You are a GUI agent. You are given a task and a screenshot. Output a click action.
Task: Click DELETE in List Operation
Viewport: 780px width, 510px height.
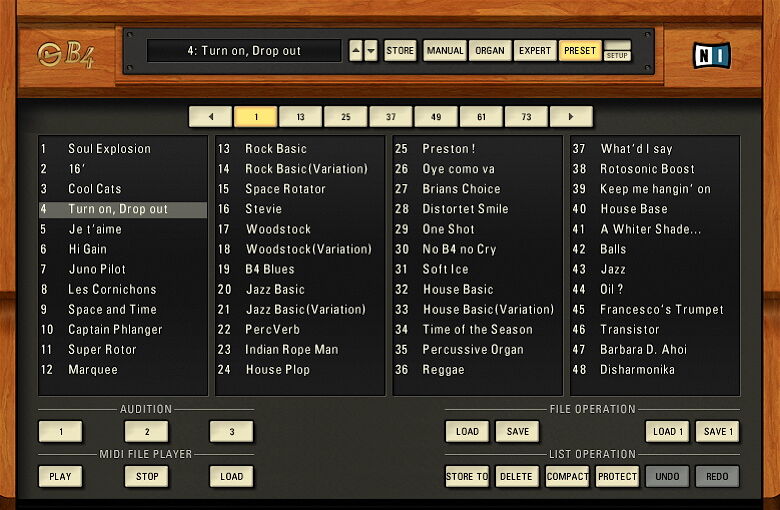(x=517, y=477)
